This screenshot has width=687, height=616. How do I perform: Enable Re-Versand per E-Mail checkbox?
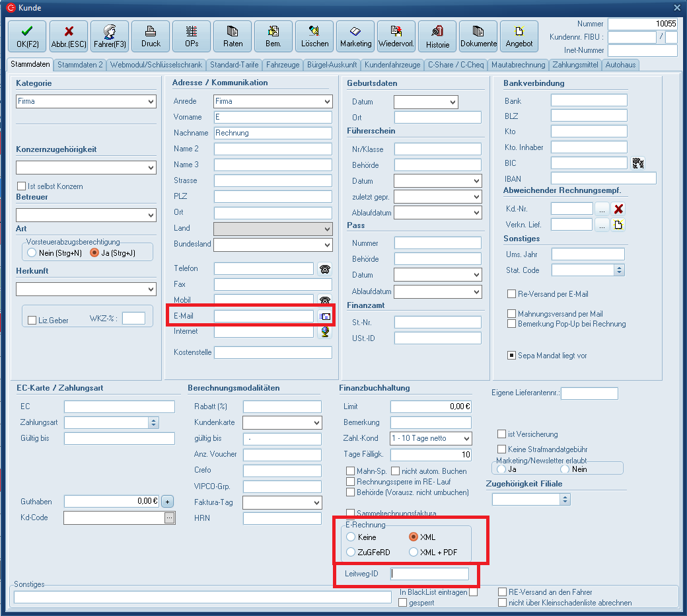(x=511, y=294)
